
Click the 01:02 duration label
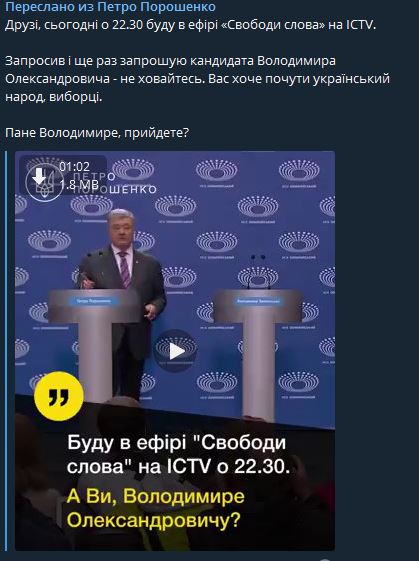click(74, 167)
